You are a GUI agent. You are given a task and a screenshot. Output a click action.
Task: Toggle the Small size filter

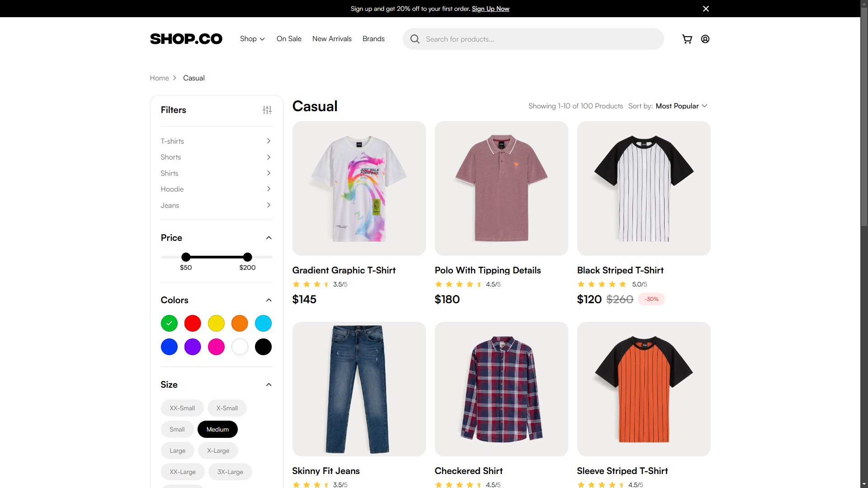(177, 429)
